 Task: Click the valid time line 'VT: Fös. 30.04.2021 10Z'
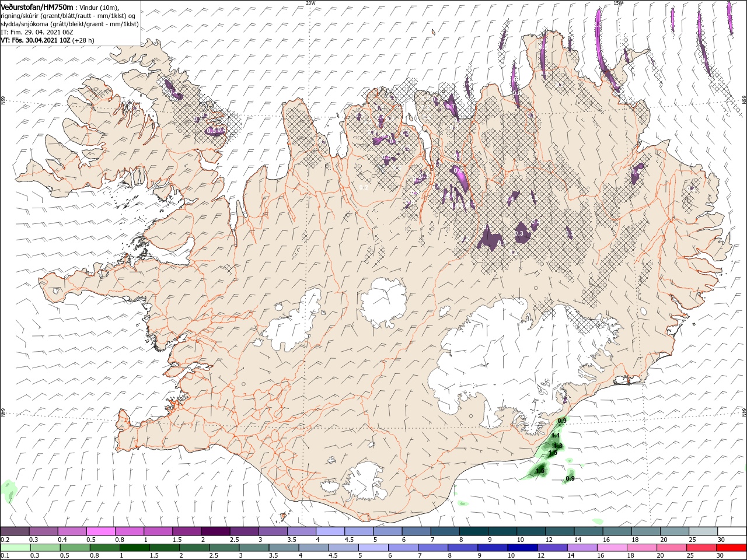click(35, 40)
